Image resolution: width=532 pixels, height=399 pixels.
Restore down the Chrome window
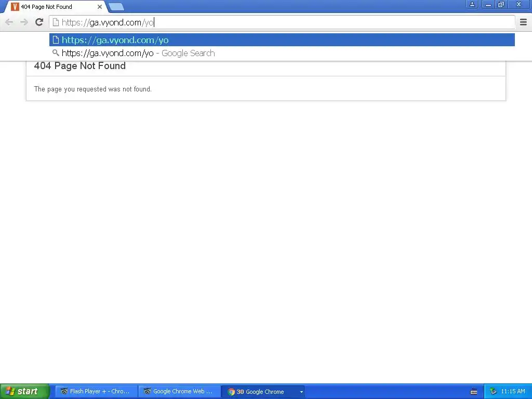tap(501, 4)
